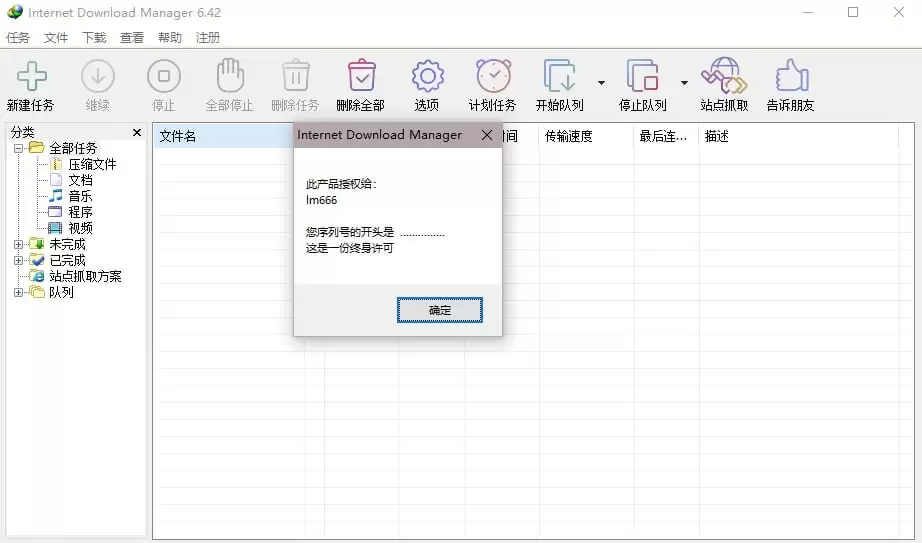The height and width of the screenshot is (543, 922).
Task: Expand the 未完成 tree node
Action: [18, 244]
